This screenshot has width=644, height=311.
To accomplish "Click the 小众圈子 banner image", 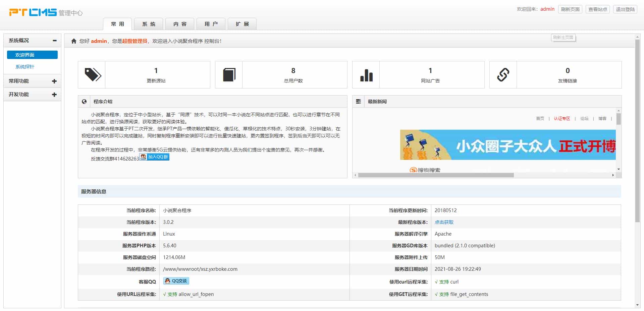I will coord(507,145).
